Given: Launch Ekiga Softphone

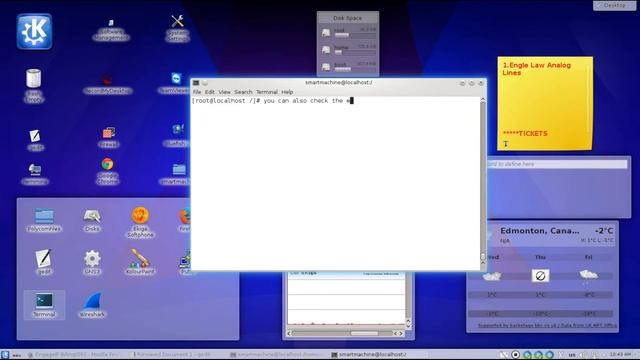Looking at the screenshot, I should (140, 222).
